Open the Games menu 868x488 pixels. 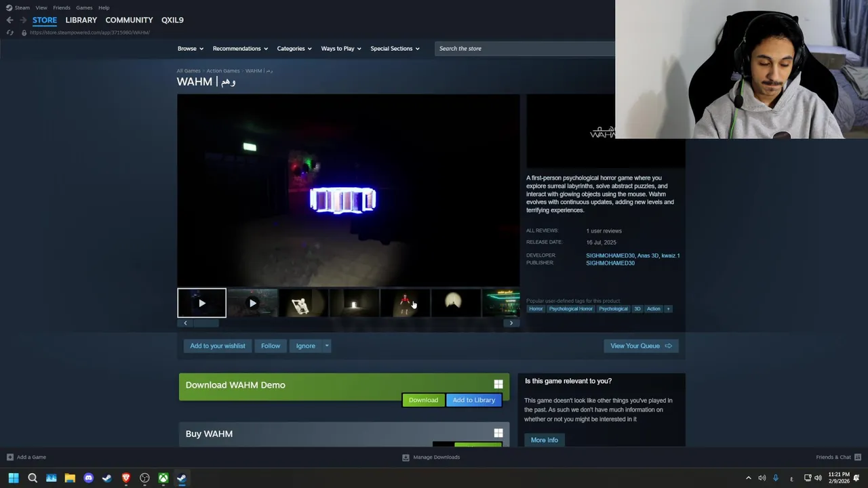pos(84,7)
